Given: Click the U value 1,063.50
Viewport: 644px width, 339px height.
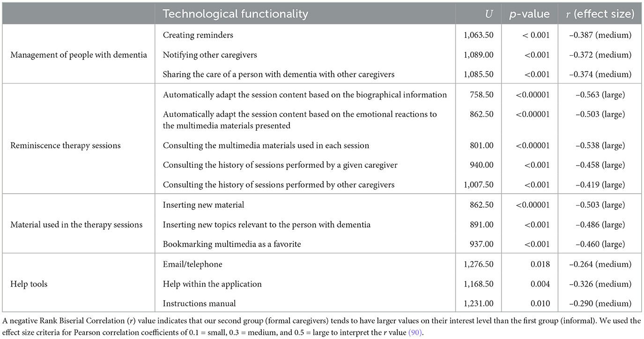Looking at the screenshot, I should pyautogui.click(x=478, y=35).
